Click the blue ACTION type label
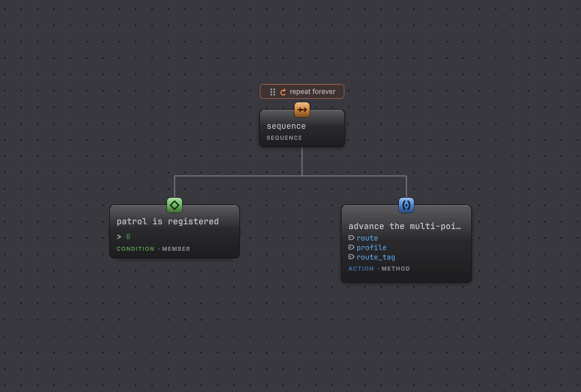This screenshot has height=392, width=581. coord(361,269)
